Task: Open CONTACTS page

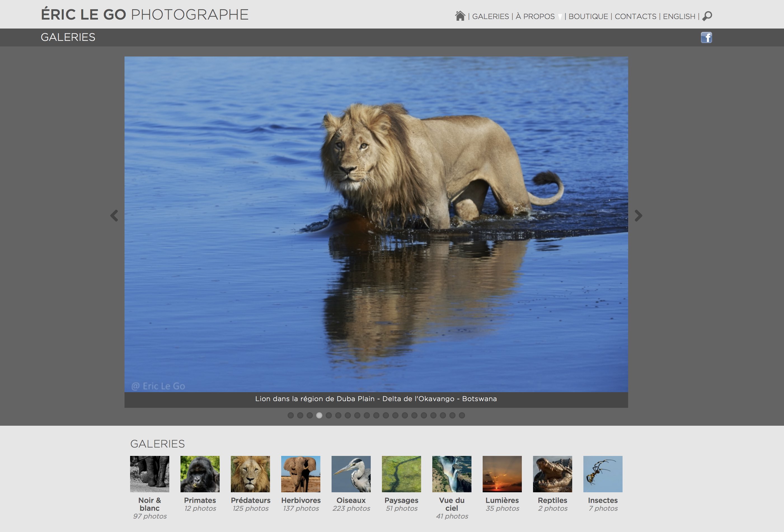Action: click(636, 17)
